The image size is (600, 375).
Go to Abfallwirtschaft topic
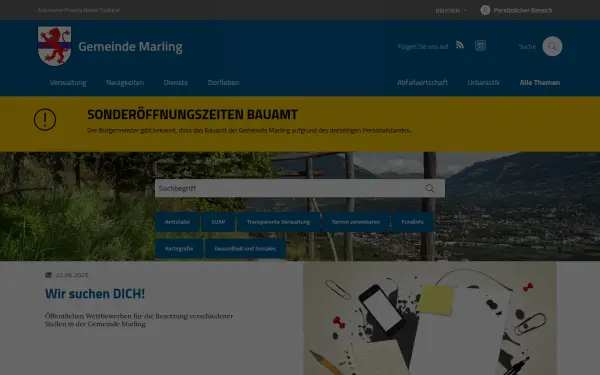pos(422,83)
